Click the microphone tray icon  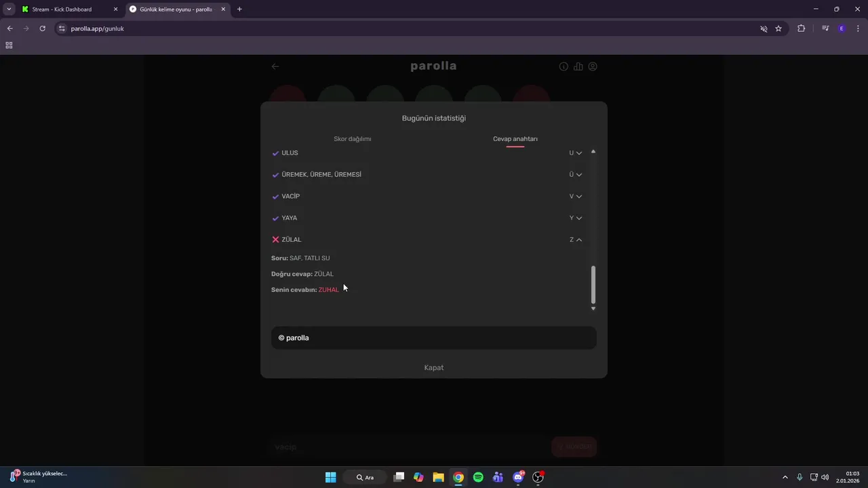[800, 477]
